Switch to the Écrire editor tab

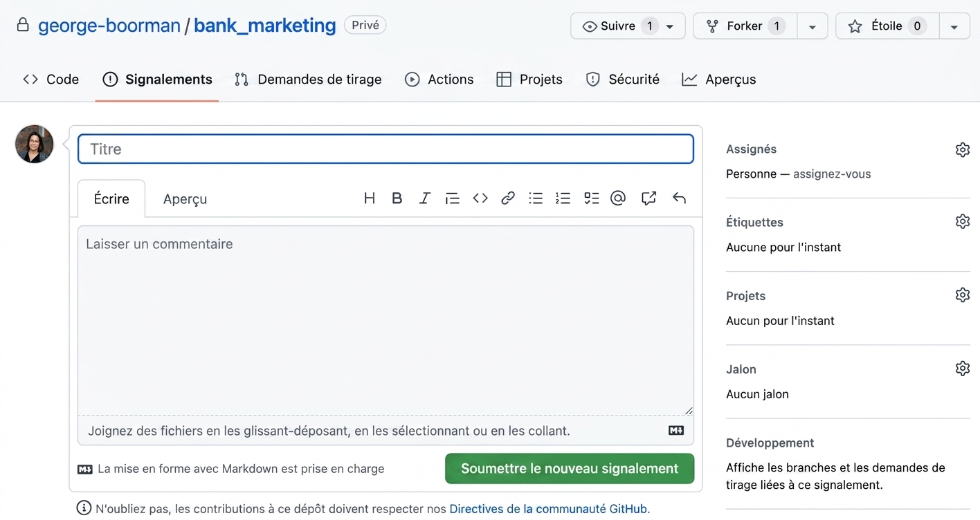[111, 199]
